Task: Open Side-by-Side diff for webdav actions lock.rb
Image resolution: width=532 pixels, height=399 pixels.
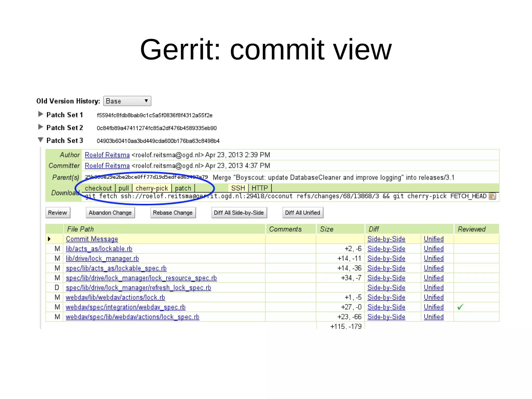Action: (x=386, y=297)
